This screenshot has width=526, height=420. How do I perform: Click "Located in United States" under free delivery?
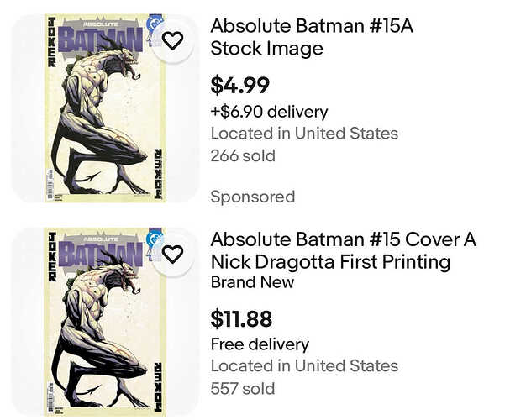pyautogui.click(x=304, y=365)
